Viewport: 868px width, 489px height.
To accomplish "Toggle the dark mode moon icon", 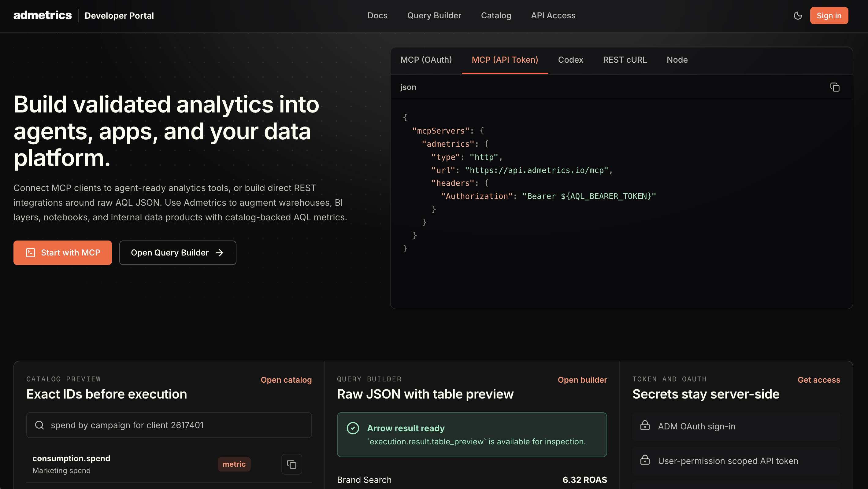I will 798,16.
